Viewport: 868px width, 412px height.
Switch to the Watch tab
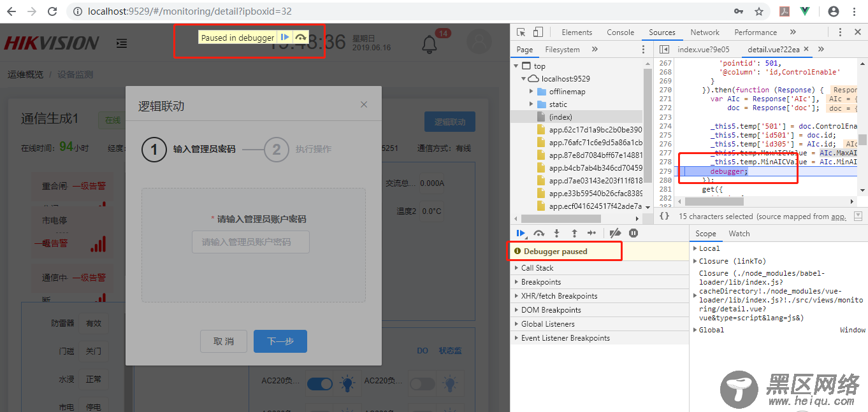pos(739,234)
